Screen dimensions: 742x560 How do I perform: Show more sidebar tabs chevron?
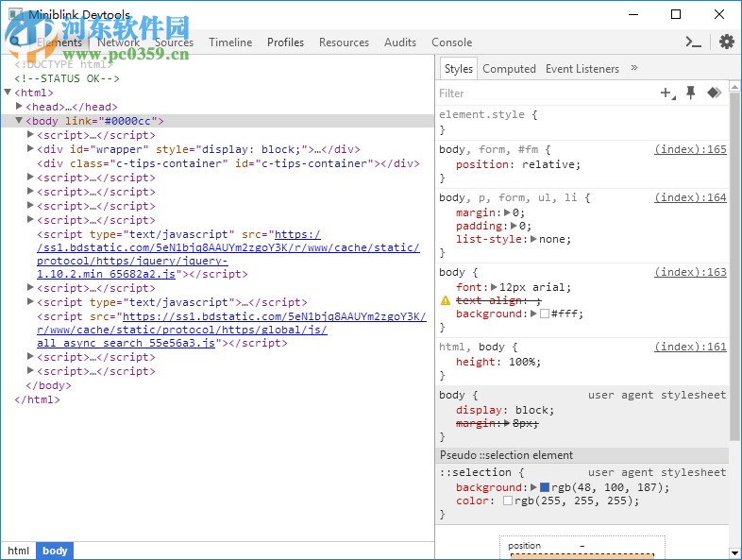click(x=634, y=68)
